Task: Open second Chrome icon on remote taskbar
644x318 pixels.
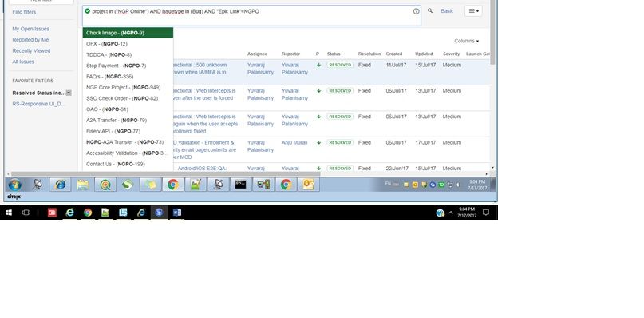Action: pos(286,185)
